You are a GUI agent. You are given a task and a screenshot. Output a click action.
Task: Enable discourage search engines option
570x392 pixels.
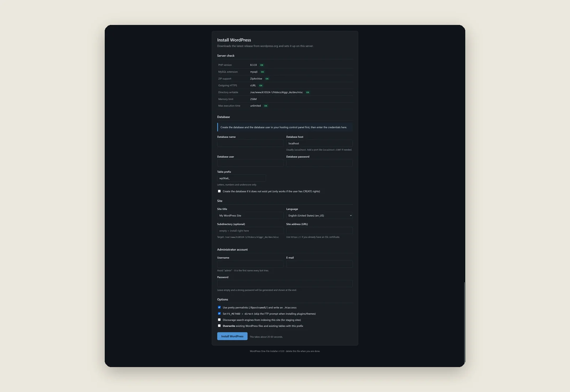[219, 320]
